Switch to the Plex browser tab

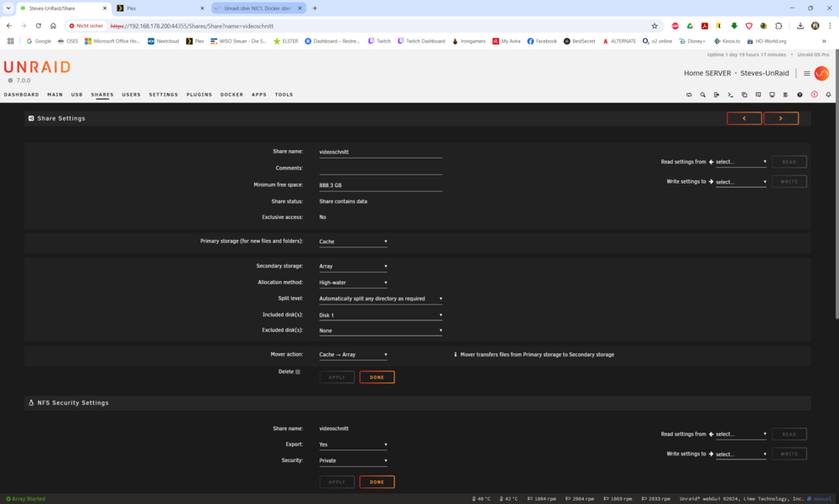coord(160,8)
